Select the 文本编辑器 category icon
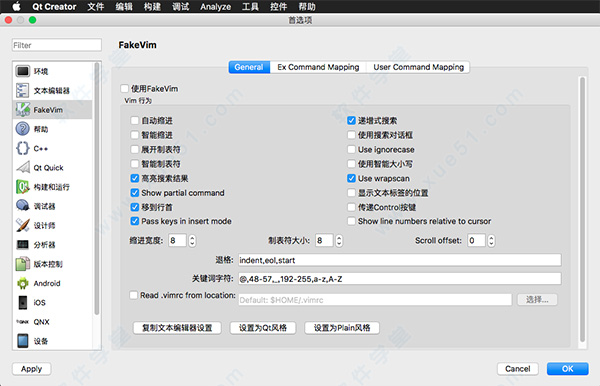The width and height of the screenshot is (600, 386). pyautogui.click(x=23, y=90)
